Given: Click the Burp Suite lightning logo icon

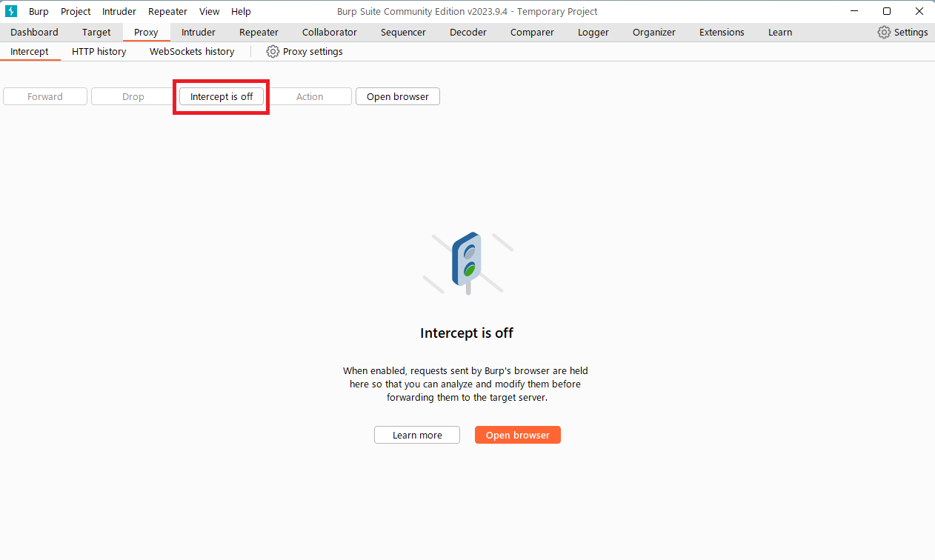Looking at the screenshot, I should click(x=11, y=11).
